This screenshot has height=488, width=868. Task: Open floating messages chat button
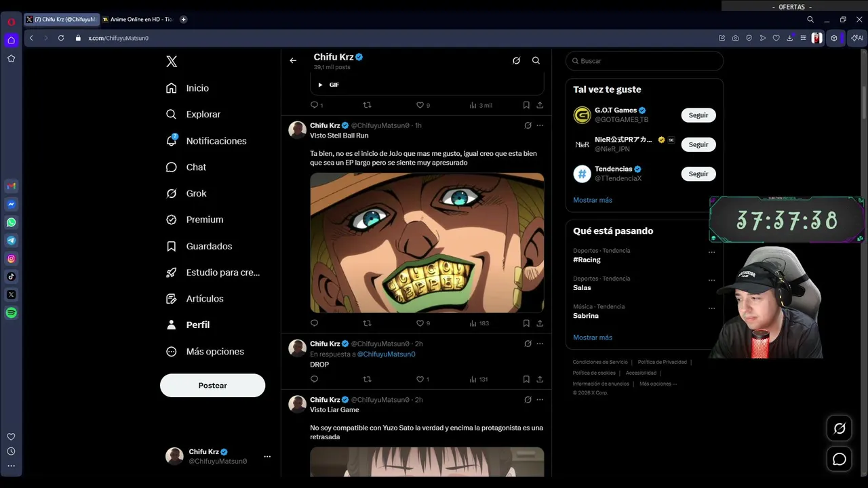point(840,460)
